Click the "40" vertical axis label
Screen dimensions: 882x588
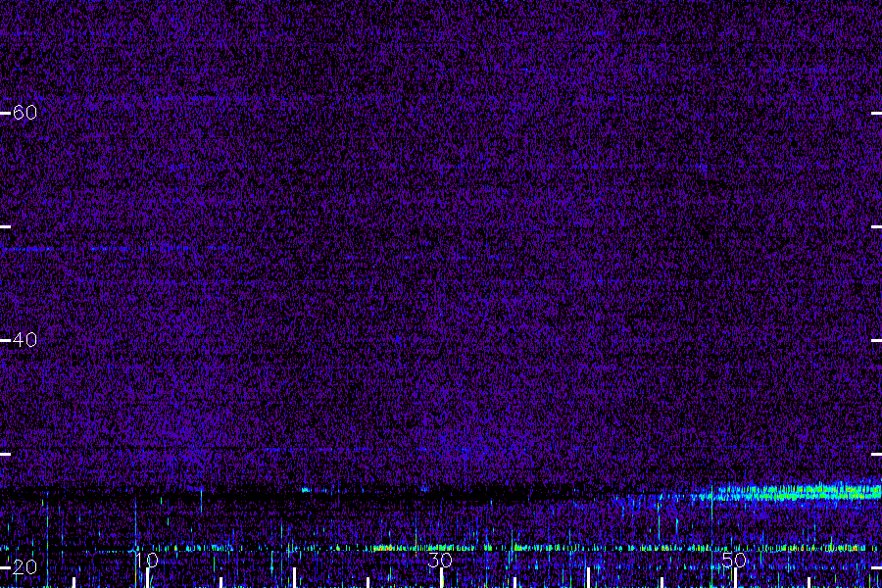(x=24, y=340)
